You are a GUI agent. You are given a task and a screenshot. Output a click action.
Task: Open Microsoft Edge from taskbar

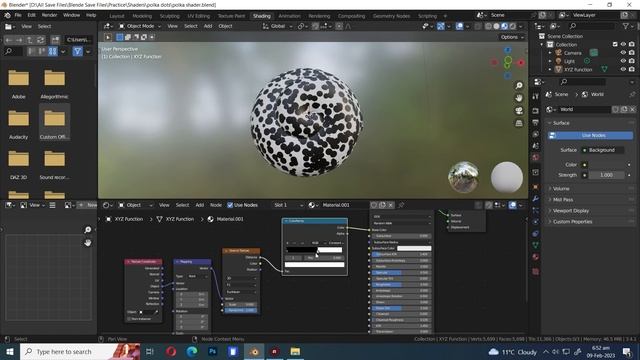192,351
